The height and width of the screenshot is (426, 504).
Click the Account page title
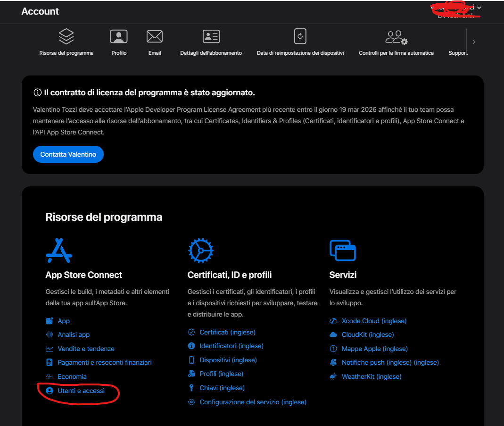(40, 11)
